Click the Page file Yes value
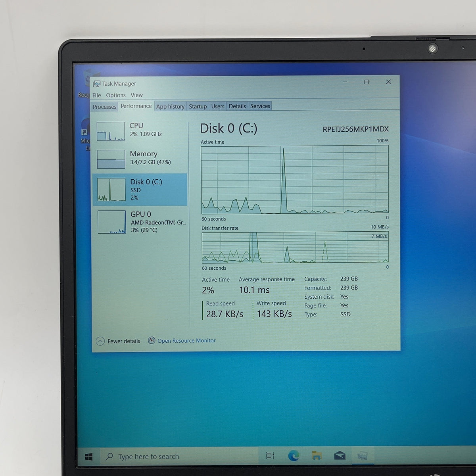Screen dimensions: 476x476 tap(344, 305)
